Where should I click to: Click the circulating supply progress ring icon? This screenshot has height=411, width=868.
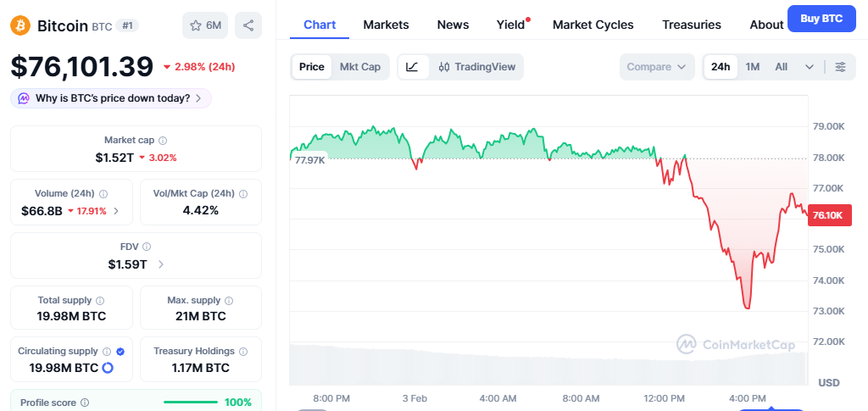pos(108,368)
